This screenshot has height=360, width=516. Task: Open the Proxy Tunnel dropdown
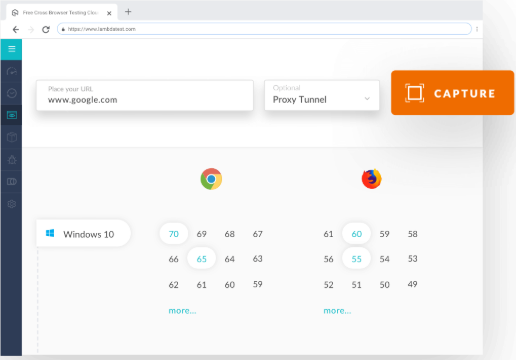tap(322, 95)
